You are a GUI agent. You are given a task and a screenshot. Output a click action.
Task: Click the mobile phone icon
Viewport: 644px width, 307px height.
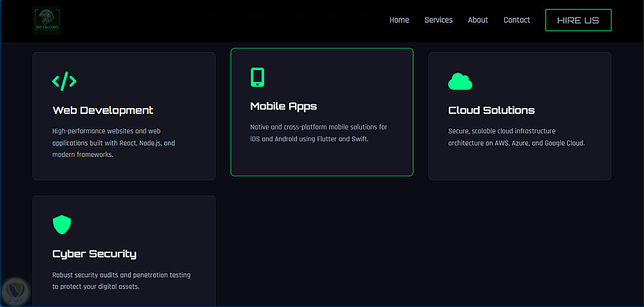coord(258,77)
